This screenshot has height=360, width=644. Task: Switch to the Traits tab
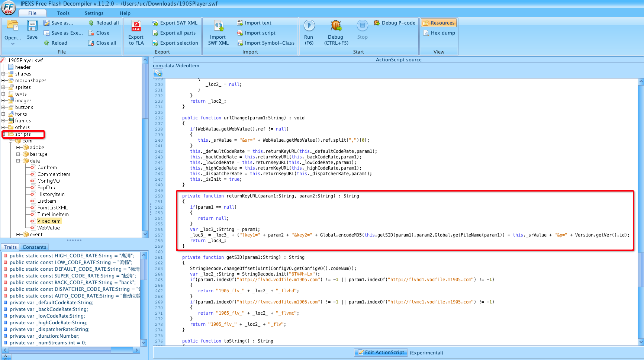pos(10,247)
